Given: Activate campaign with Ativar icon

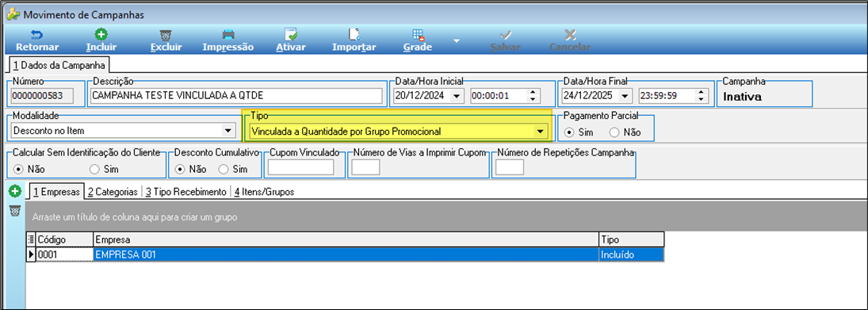Looking at the screenshot, I should coord(291,34).
